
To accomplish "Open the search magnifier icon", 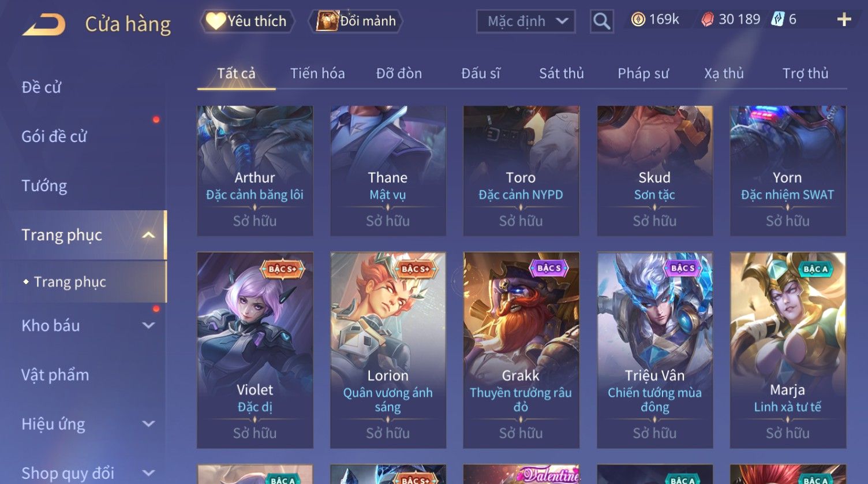I will tap(601, 21).
